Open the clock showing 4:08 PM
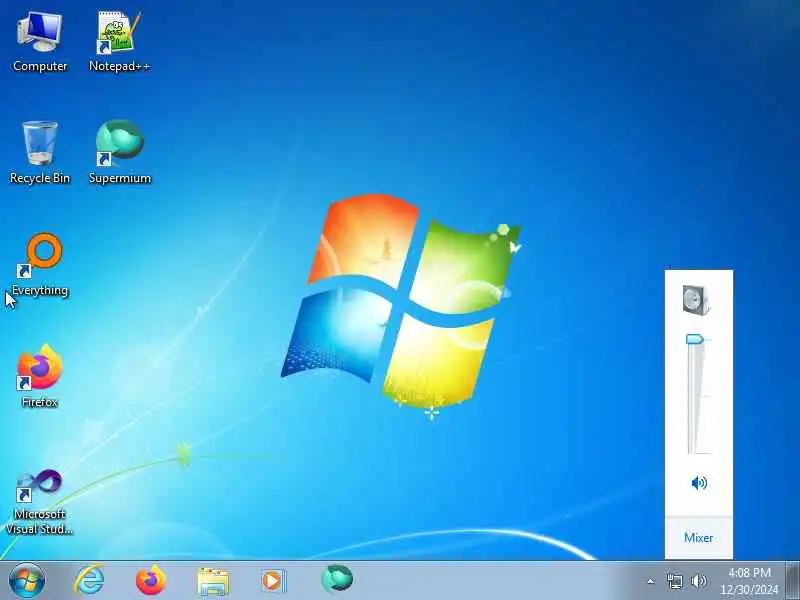800x600 pixels. click(x=749, y=581)
